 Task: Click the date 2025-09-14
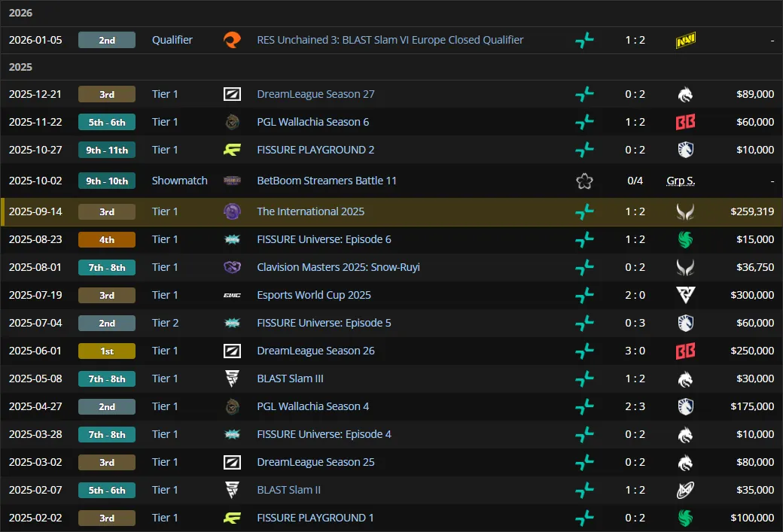coord(35,211)
